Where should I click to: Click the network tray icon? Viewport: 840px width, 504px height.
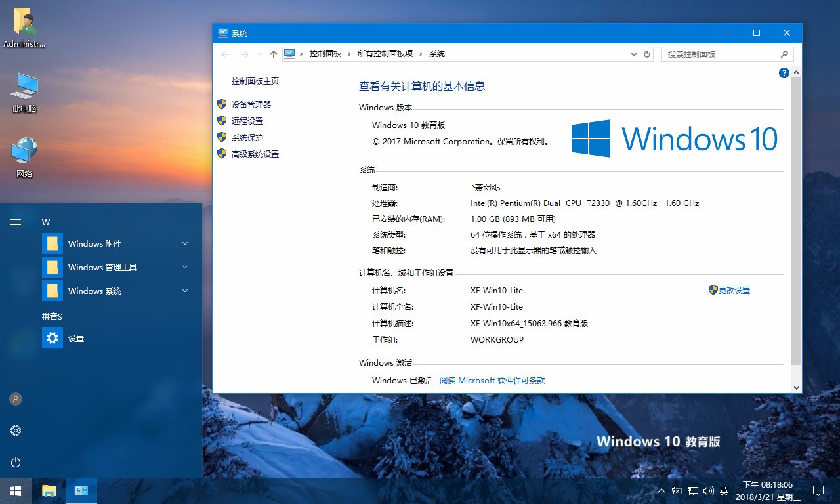click(693, 491)
